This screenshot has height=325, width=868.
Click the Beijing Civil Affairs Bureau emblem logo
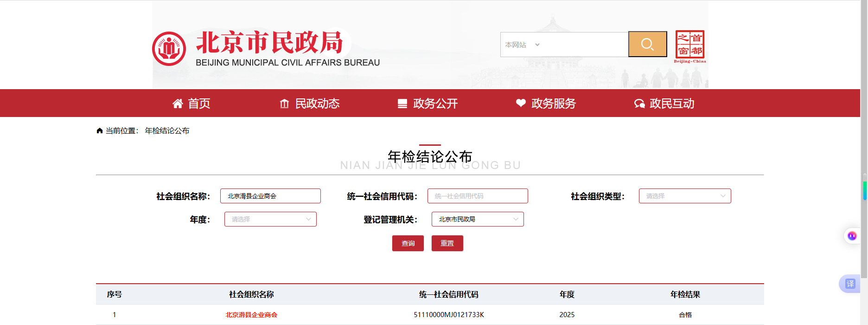tap(169, 49)
